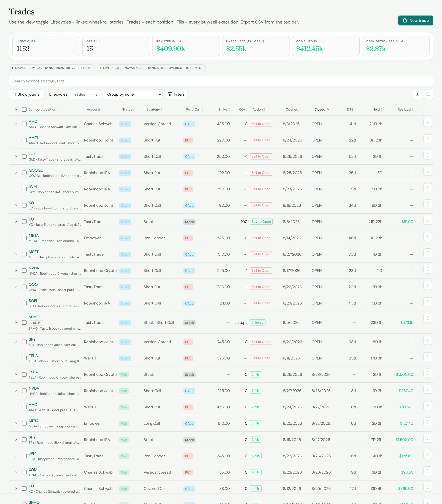Image resolution: width=442 pixels, height=504 pixels.
Task: Select the SOFI row checkbox
Action: tap(24, 303)
